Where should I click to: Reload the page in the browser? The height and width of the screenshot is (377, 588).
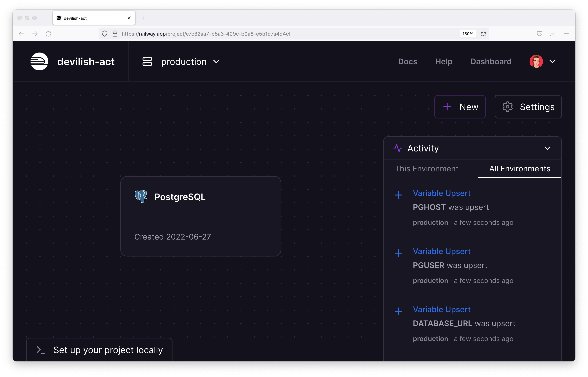coord(48,34)
